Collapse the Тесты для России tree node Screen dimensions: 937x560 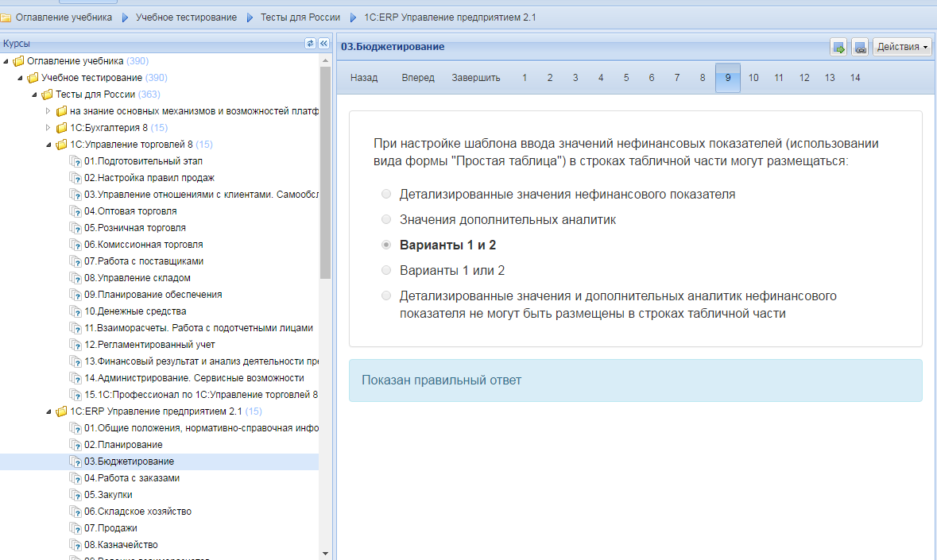35,95
